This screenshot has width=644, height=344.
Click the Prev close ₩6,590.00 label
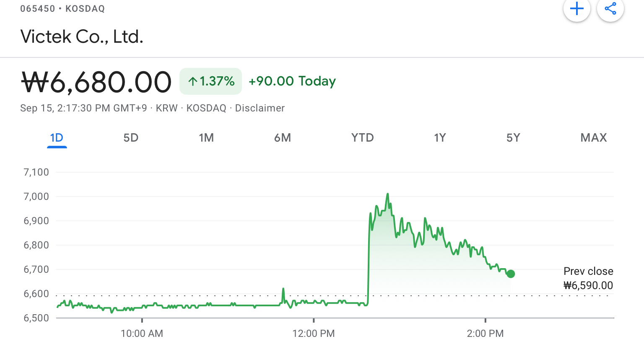click(588, 279)
